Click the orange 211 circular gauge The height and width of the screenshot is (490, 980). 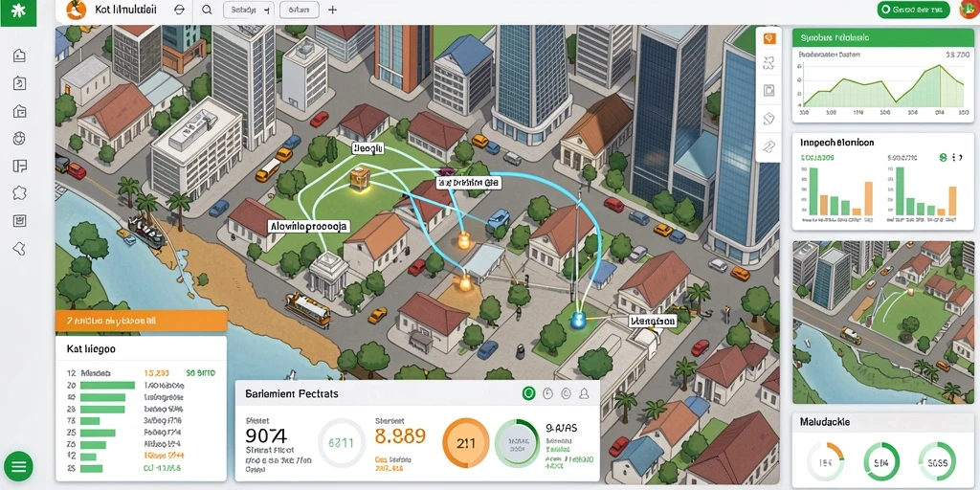pos(465,443)
